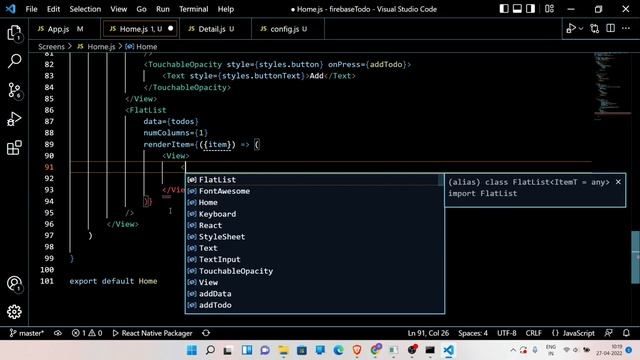Open Microsoft Edge from the taskbar

pyautogui.click(x=338, y=350)
